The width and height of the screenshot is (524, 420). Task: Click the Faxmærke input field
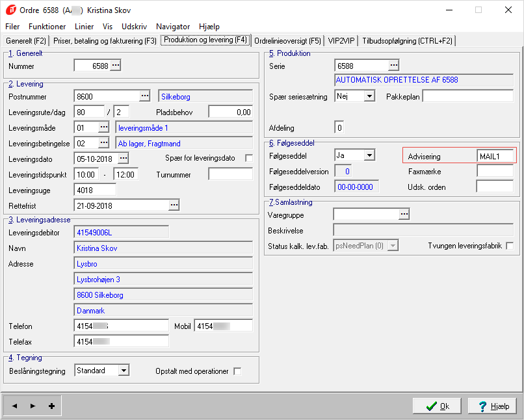tap(495, 171)
